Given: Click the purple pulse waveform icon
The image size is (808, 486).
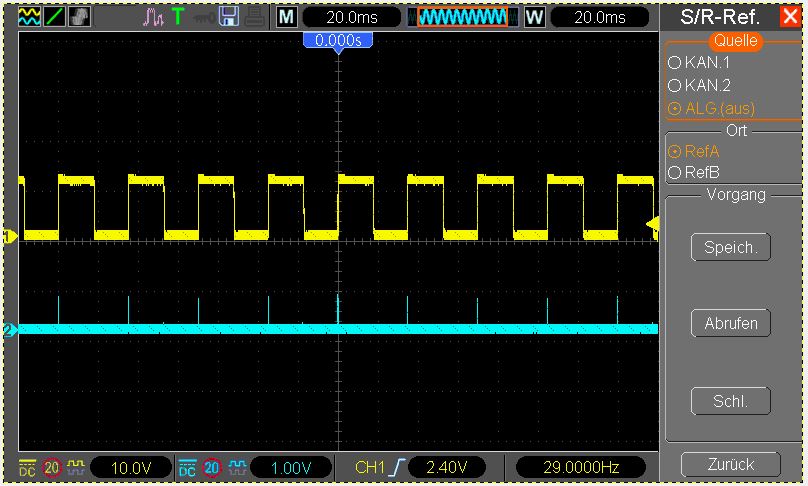Looking at the screenshot, I should pyautogui.click(x=153, y=18).
